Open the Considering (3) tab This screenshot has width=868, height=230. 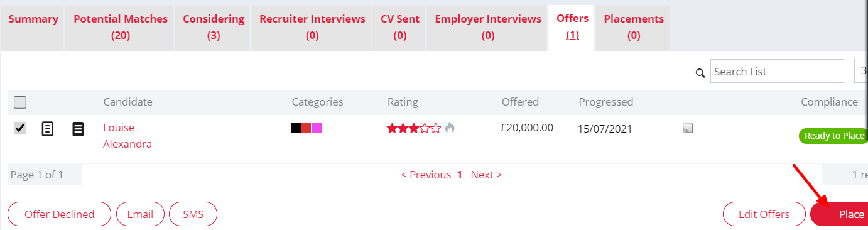click(x=214, y=27)
